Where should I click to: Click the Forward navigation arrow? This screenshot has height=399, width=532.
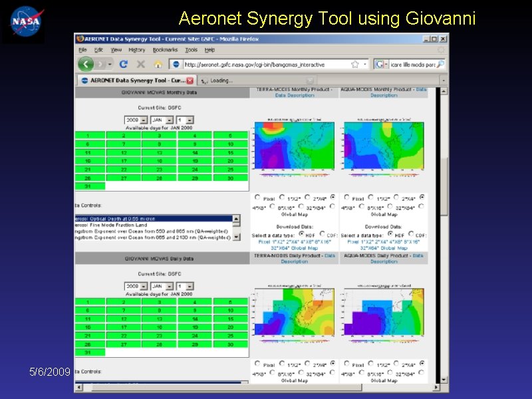[x=100, y=64]
